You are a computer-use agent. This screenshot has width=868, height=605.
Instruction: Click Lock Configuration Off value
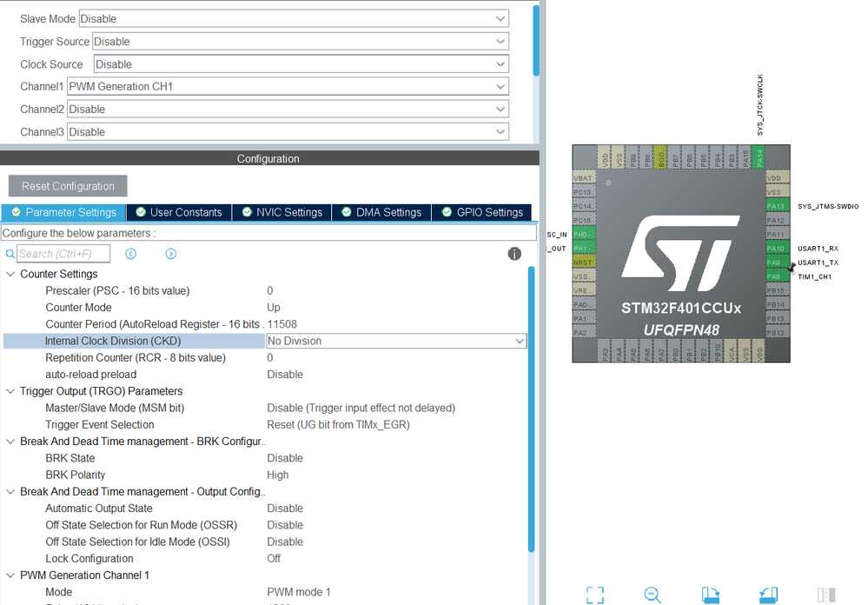point(274,558)
